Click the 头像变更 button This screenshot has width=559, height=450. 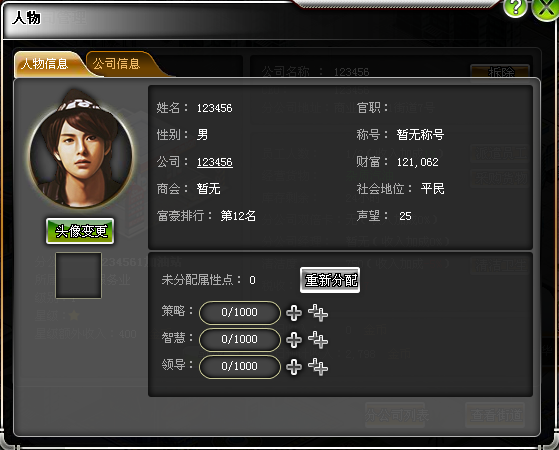point(80,231)
